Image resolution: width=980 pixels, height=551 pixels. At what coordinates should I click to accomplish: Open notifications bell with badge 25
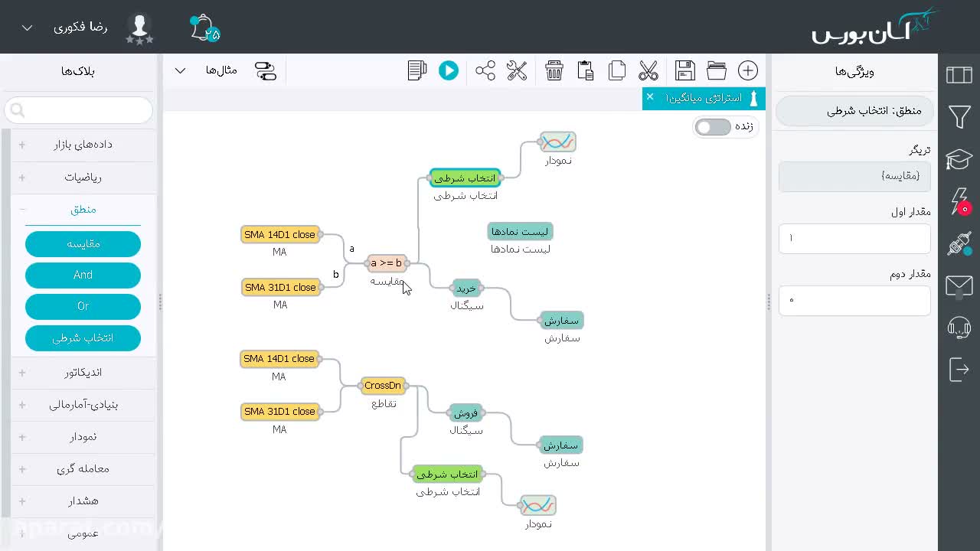204,28
